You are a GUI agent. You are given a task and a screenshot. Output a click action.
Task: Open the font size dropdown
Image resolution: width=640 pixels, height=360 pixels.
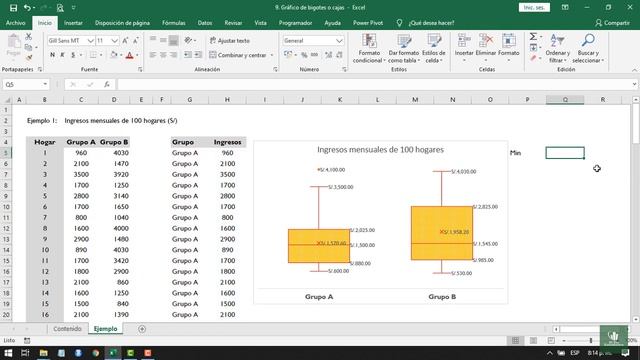(114, 41)
